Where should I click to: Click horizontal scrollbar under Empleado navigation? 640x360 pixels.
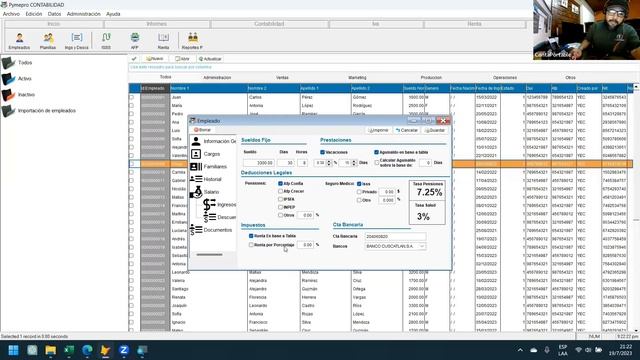[x=209, y=255]
